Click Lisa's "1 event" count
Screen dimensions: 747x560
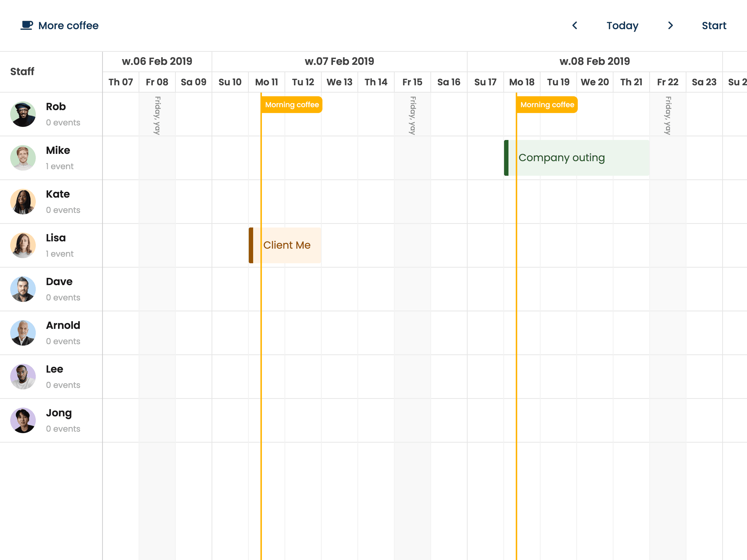[x=60, y=254]
